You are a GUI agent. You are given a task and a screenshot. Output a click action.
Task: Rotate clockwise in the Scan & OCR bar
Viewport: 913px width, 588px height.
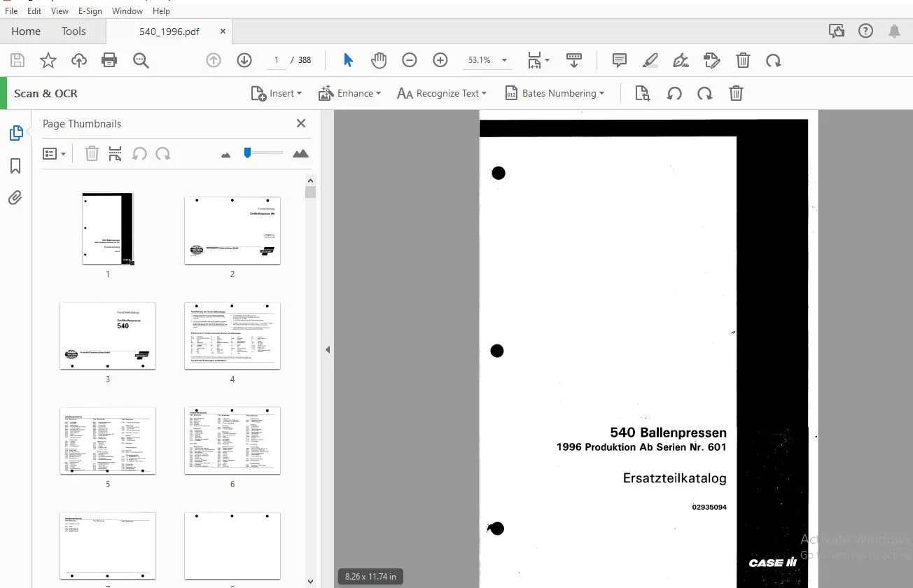pyautogui.click(x=705, y=94)
